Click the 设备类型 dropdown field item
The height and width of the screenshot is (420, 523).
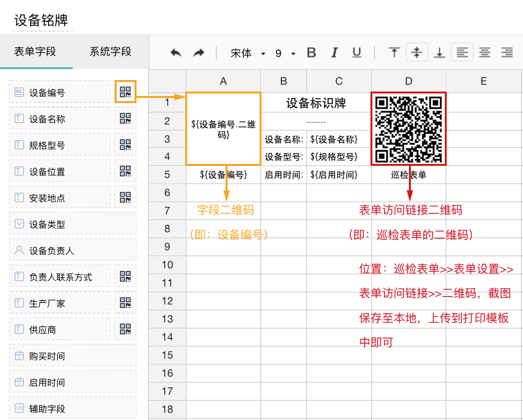click(x=72, y=224)
